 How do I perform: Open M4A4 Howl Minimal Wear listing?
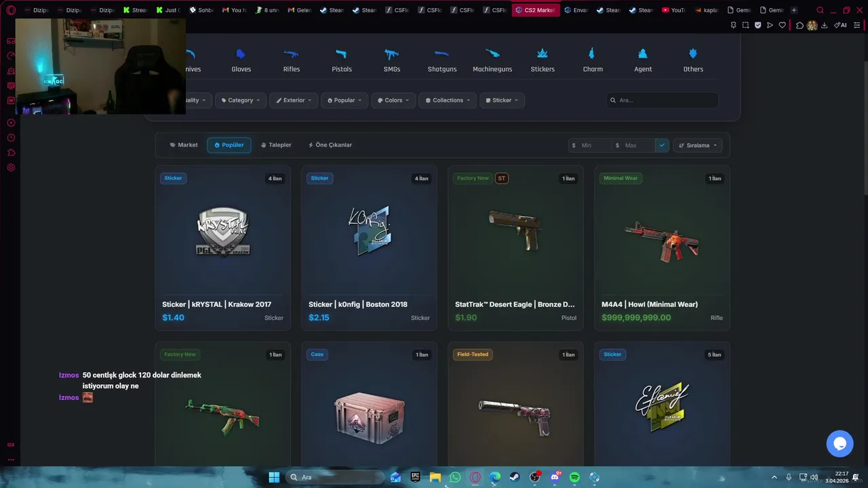663,248
